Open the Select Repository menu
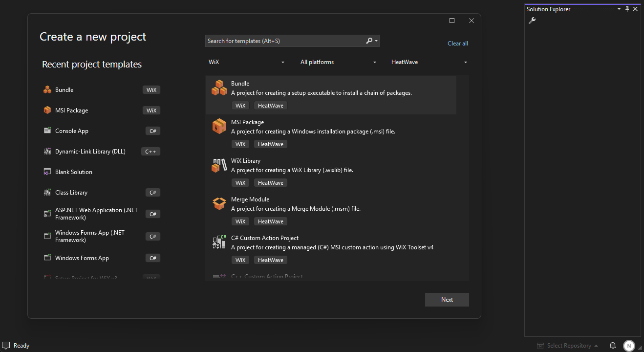 [568, 345]
